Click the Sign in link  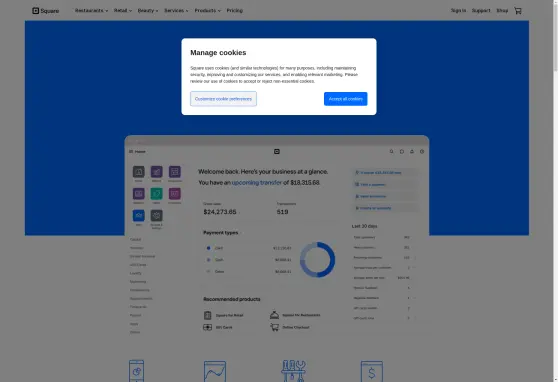point(458,11)
